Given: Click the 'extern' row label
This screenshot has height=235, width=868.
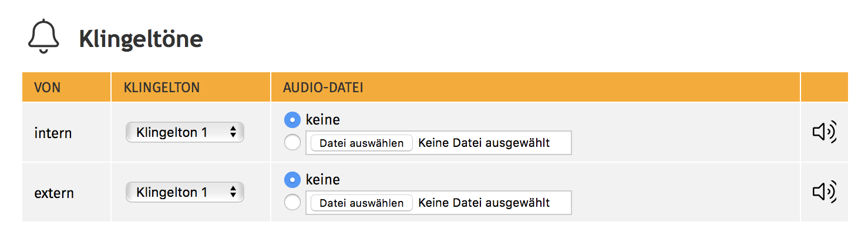Looking at the screenshot, I should click(54, 193).
